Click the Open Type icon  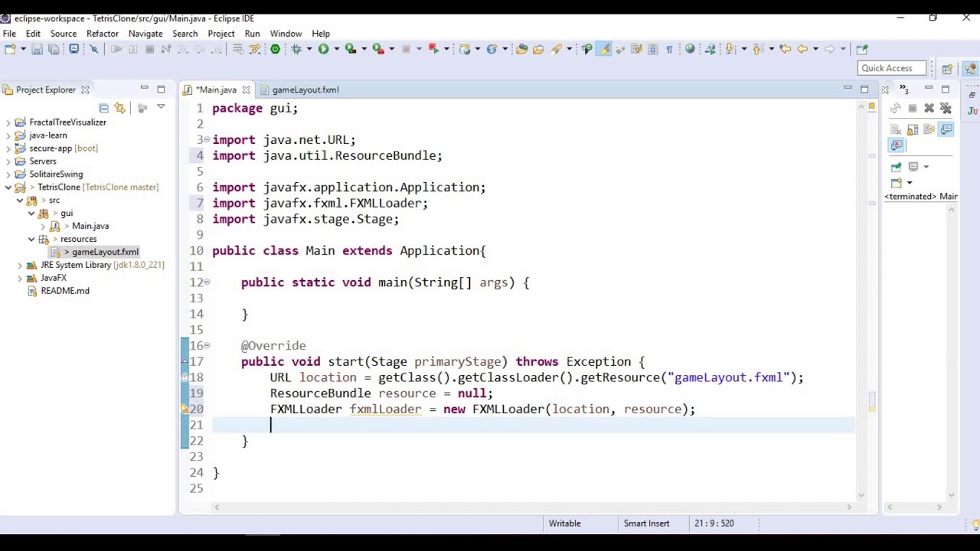[521, 49]
